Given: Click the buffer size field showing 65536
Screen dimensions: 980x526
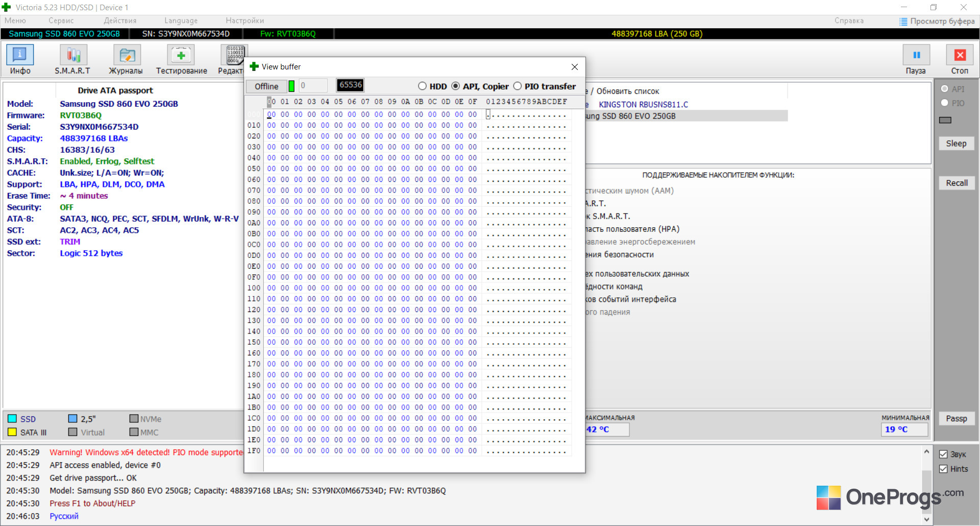Looking at the screenshot, I should coord(351,85).
